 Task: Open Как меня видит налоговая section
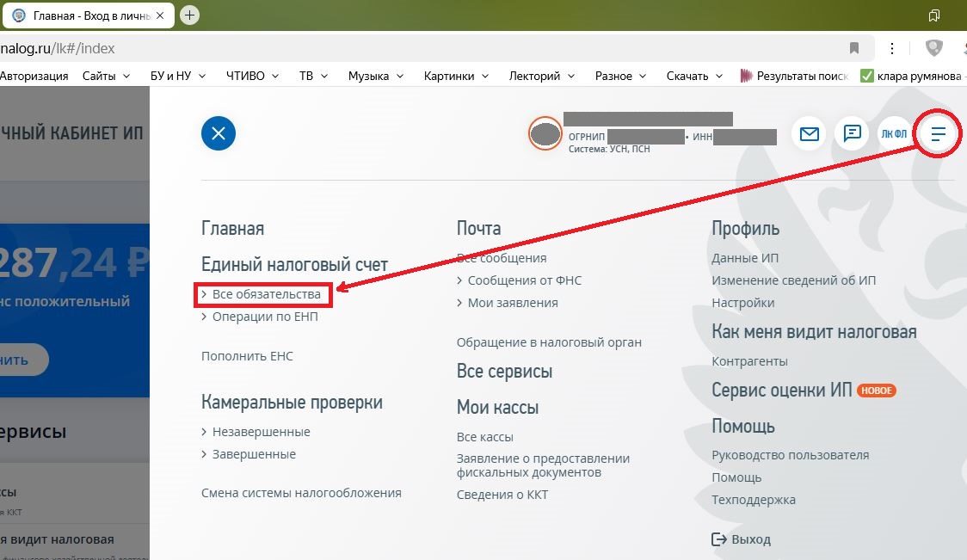814,332
